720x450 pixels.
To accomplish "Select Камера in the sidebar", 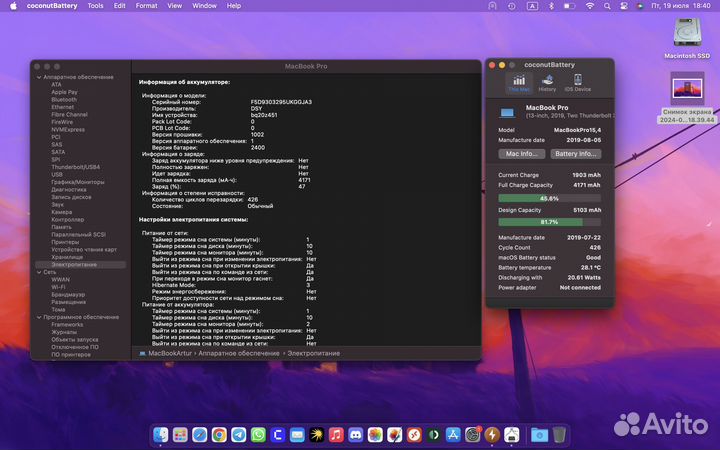I will tap(62, 212).
